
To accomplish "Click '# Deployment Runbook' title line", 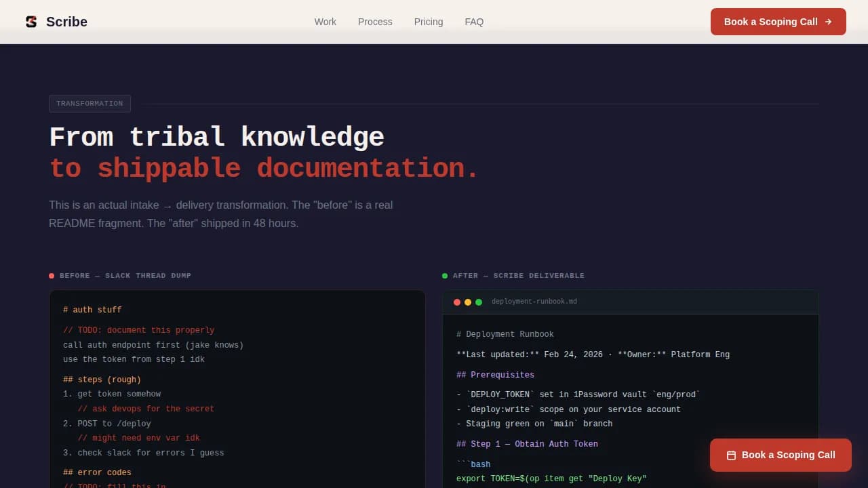I will coord(505,334).
